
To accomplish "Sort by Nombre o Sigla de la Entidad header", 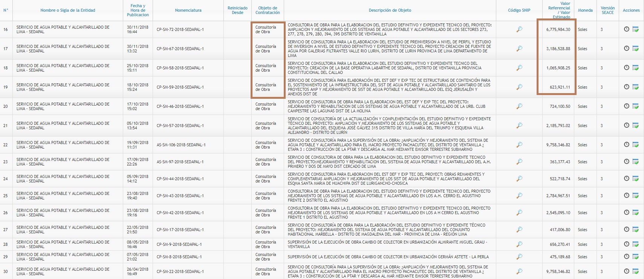I will [67, 10].
